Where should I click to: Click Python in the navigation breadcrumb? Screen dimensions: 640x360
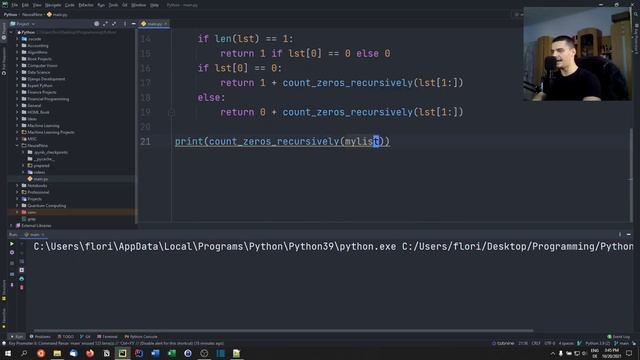(10, 14)
